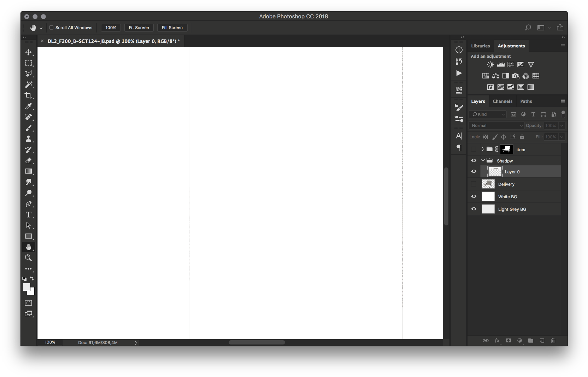Click the Fit Screen button
This screenshot has width=588, height=377.
click(x=139, y=28)
